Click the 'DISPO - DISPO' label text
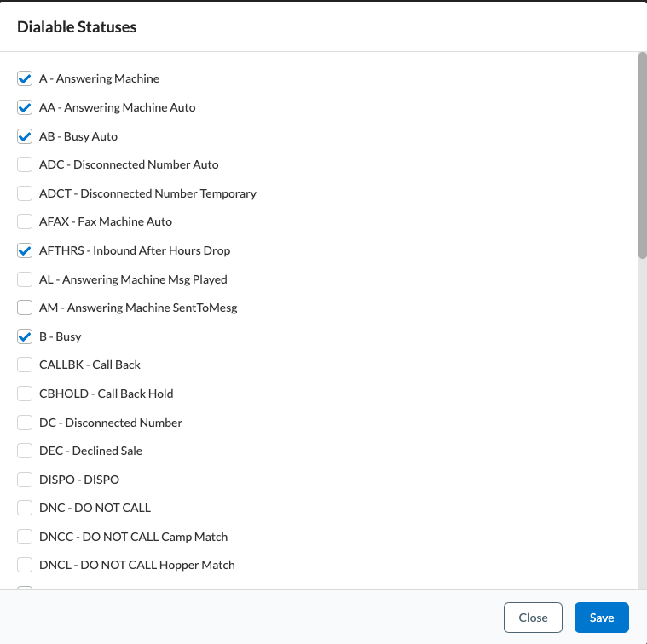Viewport: 647px width, 644px height. (x=79, y=480)
